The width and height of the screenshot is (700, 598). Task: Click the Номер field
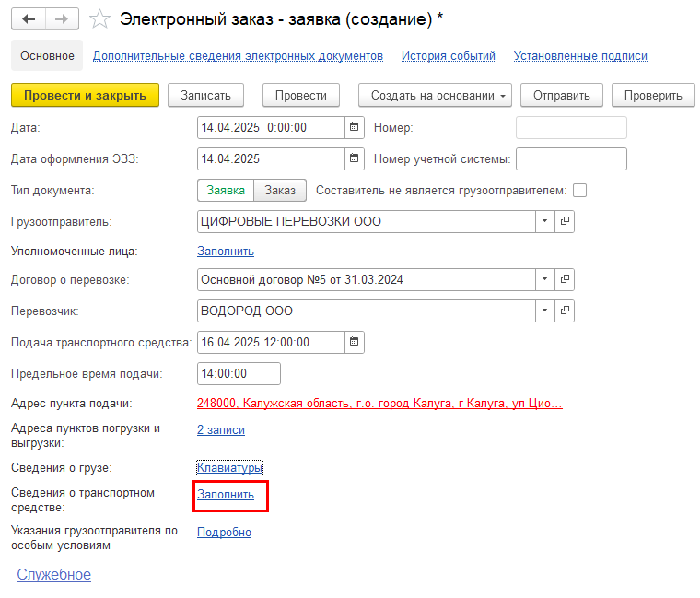pyautogui.click(x=571, y=128)
